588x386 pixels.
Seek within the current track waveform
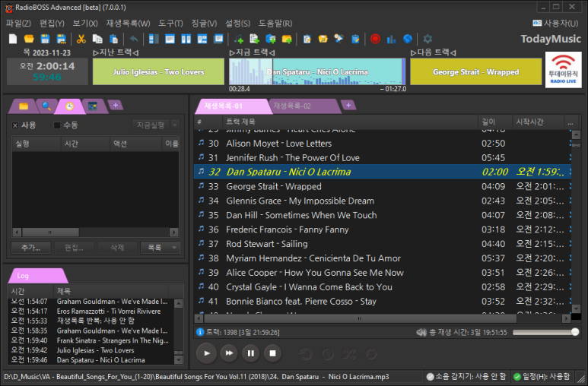[317, 71]
